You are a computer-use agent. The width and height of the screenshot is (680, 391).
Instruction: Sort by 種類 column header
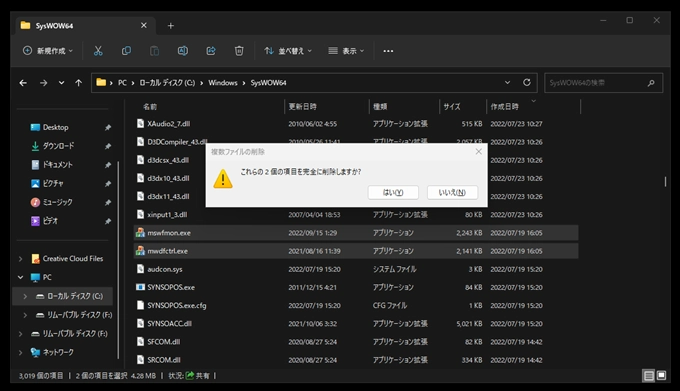point(380,107)
